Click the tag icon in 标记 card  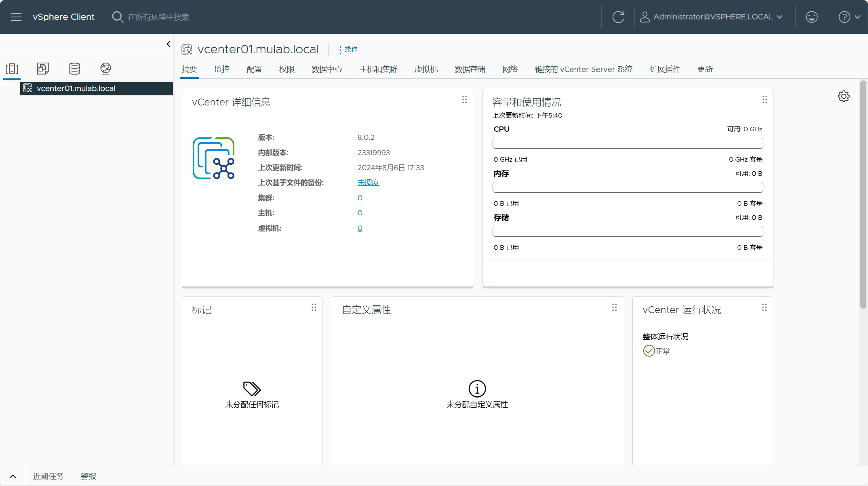coord(252,389)
